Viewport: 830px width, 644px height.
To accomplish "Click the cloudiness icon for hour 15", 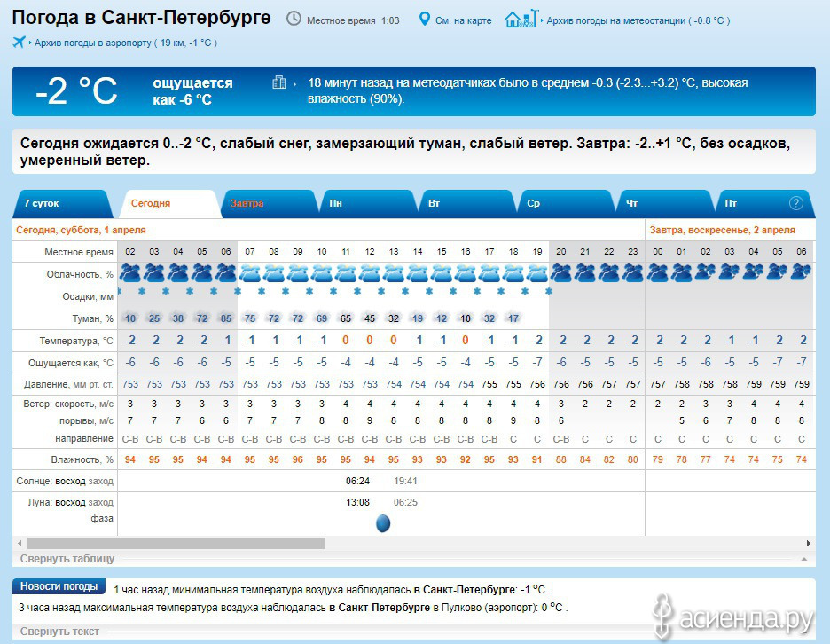I will pyautogui.click(x=442, y=273).
